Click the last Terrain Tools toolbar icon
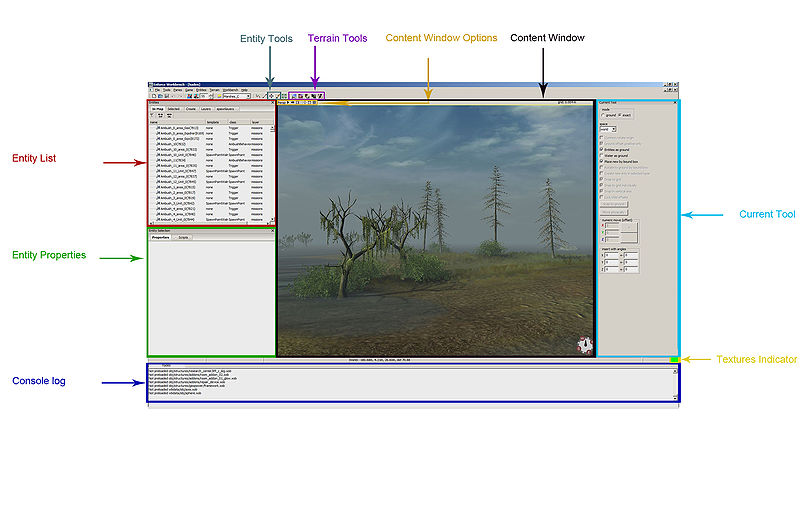800x505 pixels. (x=321, y=95)
